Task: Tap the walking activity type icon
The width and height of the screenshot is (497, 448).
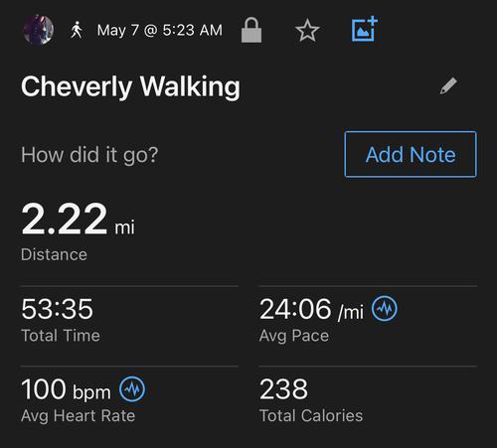Action: pos(77,30)
